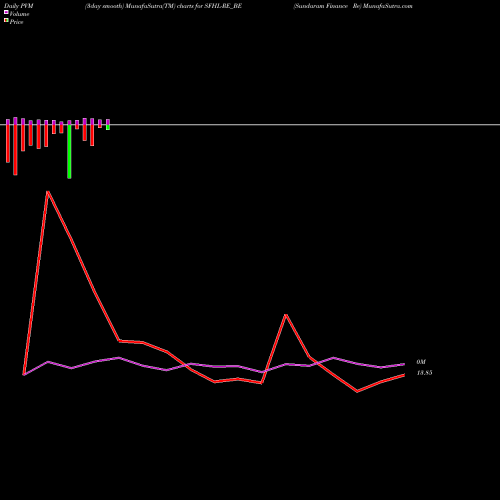Click the '18.85' price end label
The width and height of the screenshot is (500, 500).
(424, 373)
